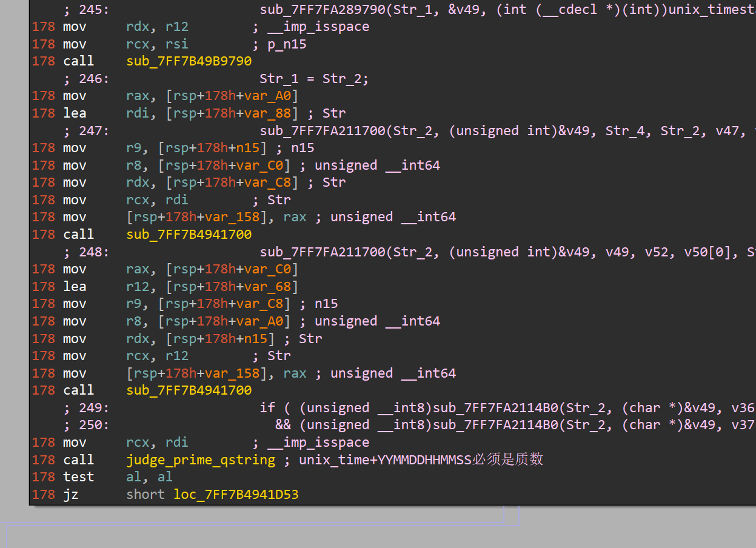Screen dimensions: 756x548
Task: Select the line 245 pseudocode comment
Action: (x=409, y=10)
